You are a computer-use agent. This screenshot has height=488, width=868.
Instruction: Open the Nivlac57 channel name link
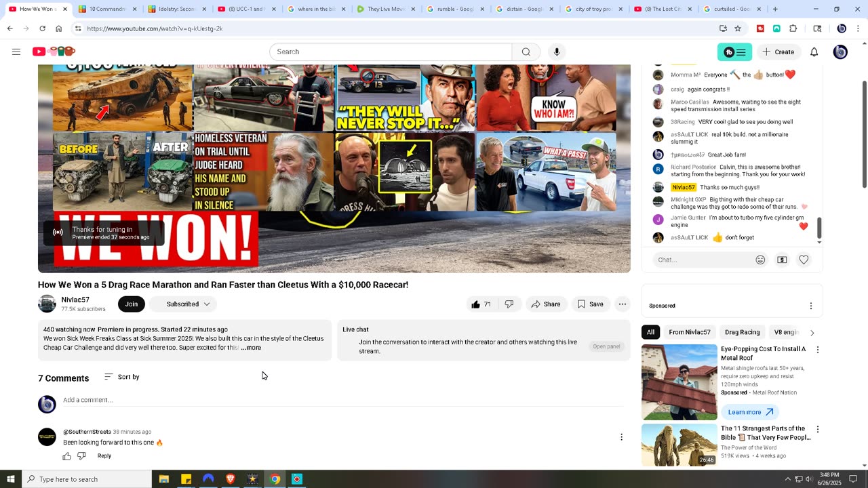point(75,300)
